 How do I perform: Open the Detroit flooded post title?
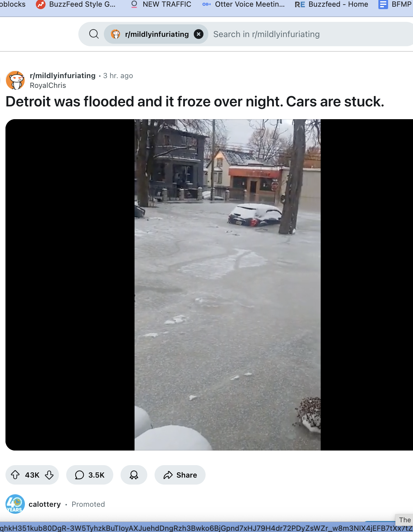point(195,102)
